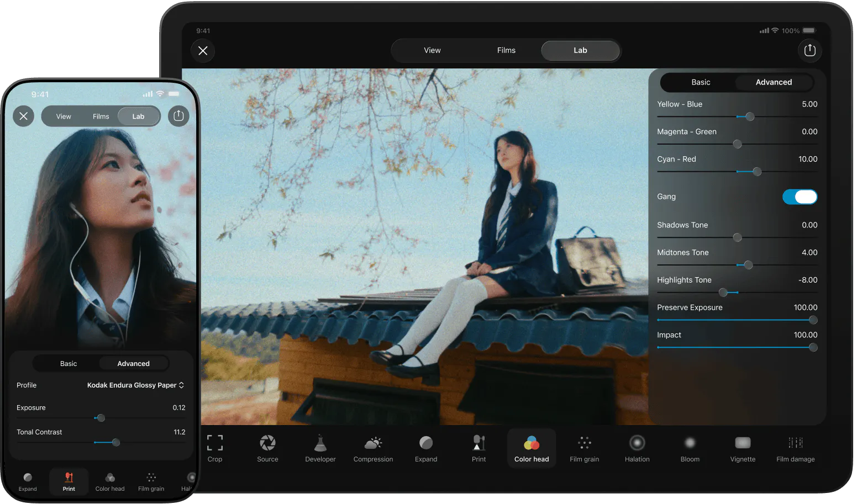Open the Developer flask tool
Image resolution: width=862 pixels, height=504 pixels.
pyautogui.click(x=320, y=448)
